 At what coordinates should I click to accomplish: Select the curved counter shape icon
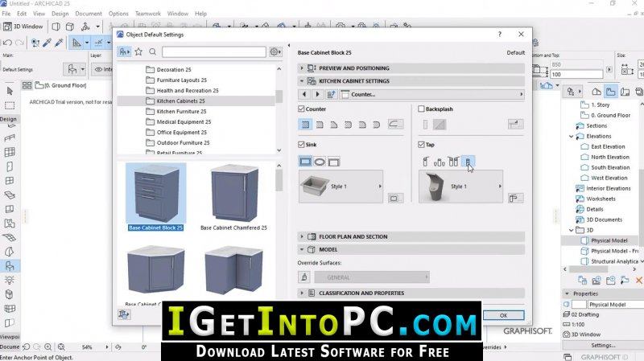[x=395, y=124]
